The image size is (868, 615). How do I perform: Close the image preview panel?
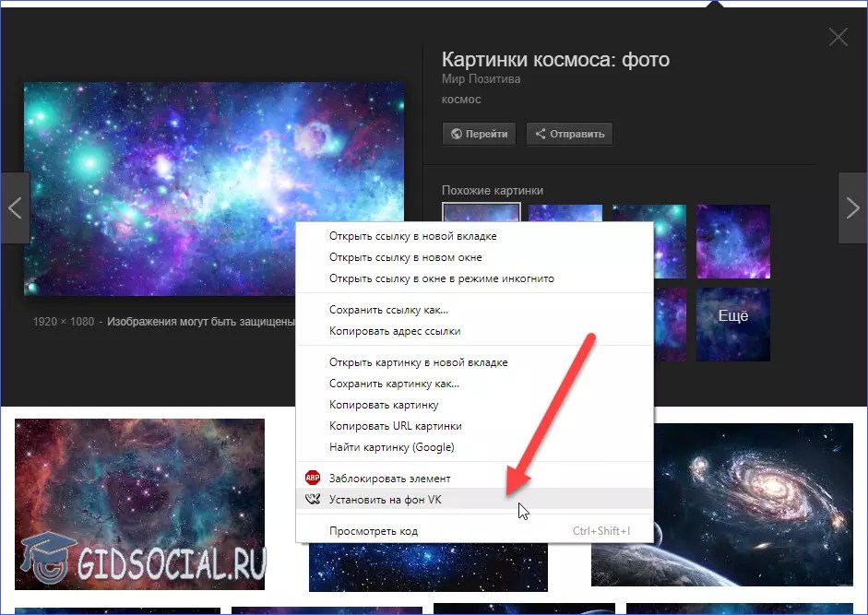click(838, 37)
